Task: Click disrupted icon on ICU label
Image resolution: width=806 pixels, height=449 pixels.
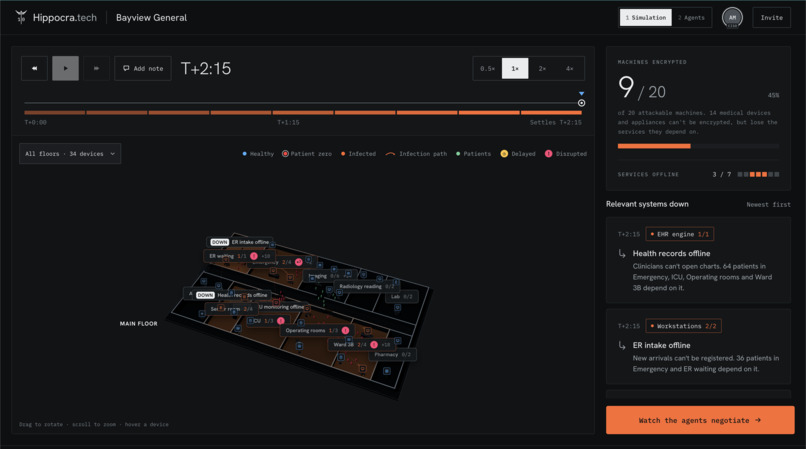Action: point(281,321)
